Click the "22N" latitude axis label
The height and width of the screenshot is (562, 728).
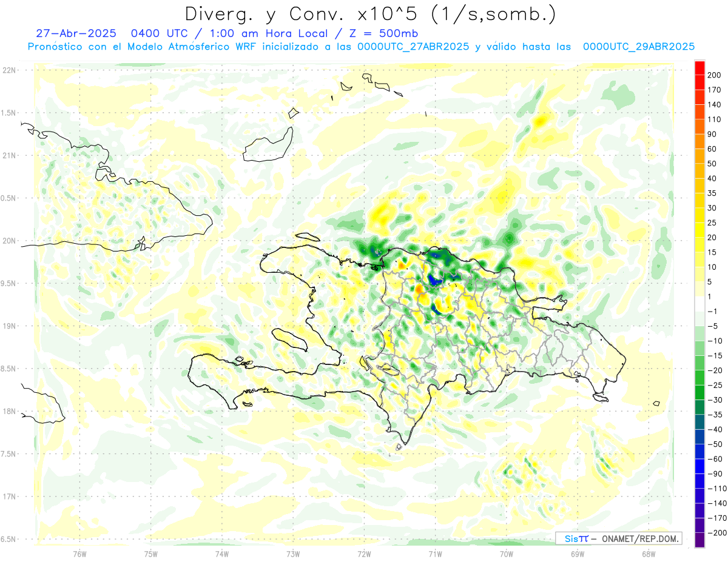[x=8, y=70]
